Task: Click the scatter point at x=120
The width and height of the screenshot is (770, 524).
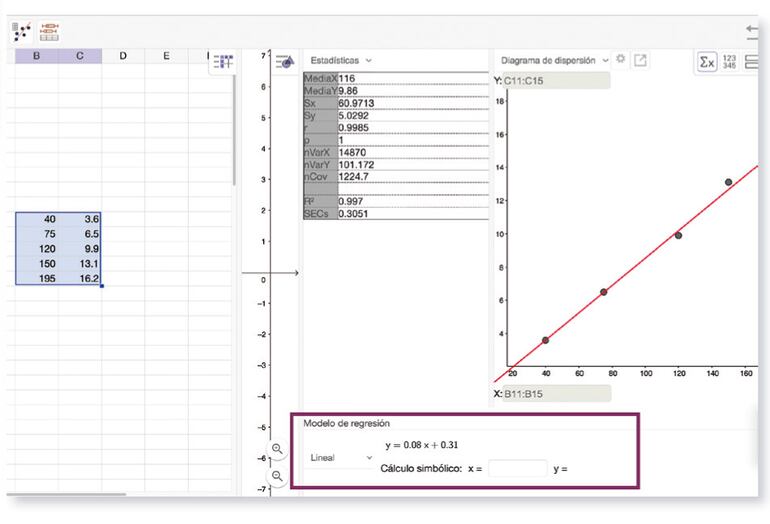Action: click(x=678, y=235)
